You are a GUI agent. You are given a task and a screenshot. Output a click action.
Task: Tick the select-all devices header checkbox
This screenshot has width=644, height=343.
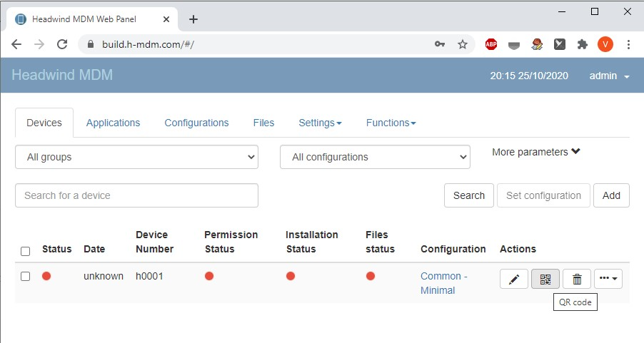[26, 251]
